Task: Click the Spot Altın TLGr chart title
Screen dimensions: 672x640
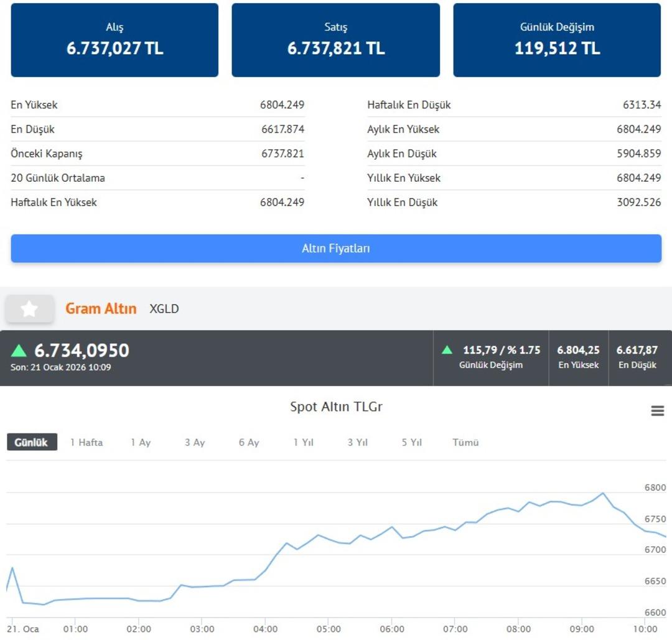Action: 336,407
